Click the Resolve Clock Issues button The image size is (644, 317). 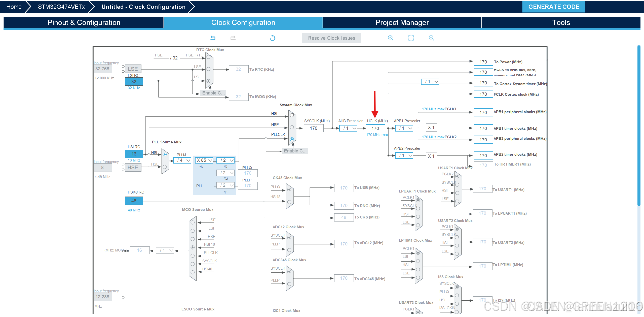pos(331,38)
